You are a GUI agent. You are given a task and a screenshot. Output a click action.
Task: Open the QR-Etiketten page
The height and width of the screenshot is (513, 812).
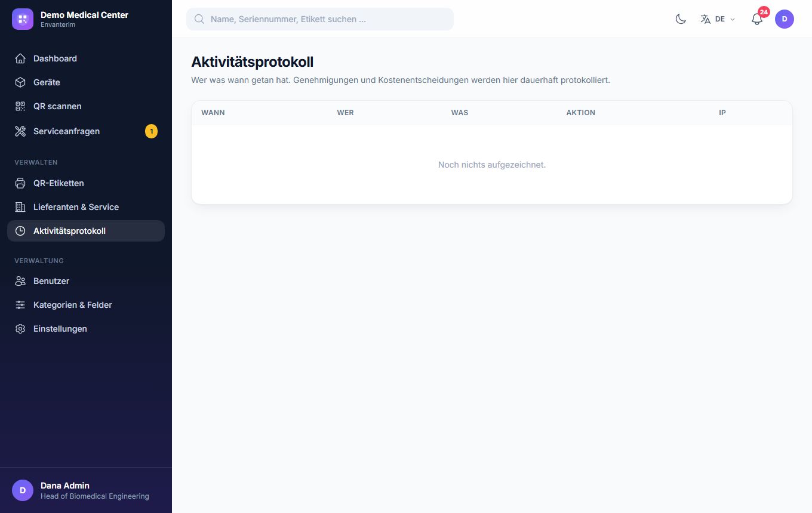(86, 183)
